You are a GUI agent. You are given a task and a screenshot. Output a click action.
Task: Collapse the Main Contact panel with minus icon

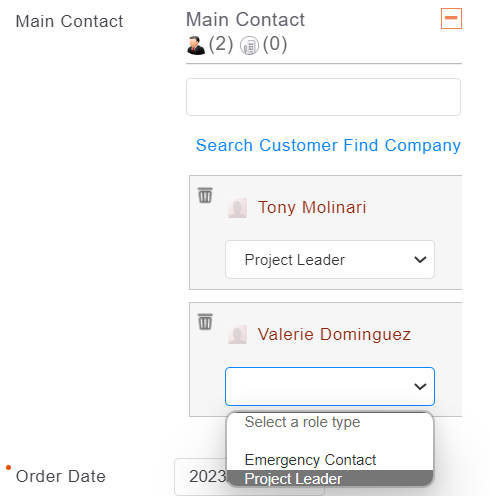point(451,19)
